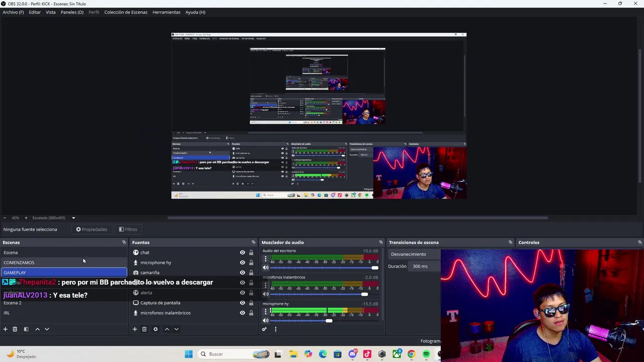Image resolution: width=644 pixels, height=362 pixels.
Task: Click the Duración 300 ms field
Action: [425, 266]
